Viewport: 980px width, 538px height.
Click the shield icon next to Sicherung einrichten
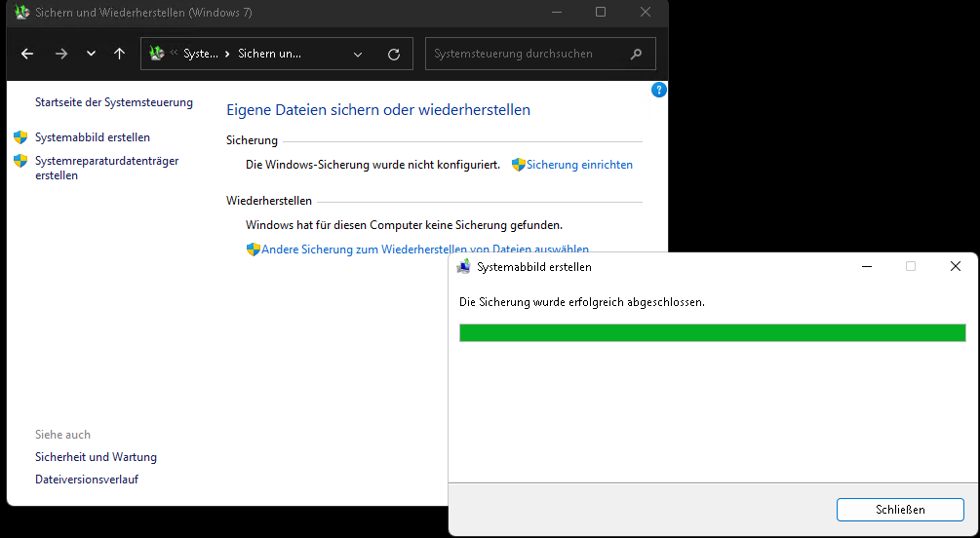518,165
